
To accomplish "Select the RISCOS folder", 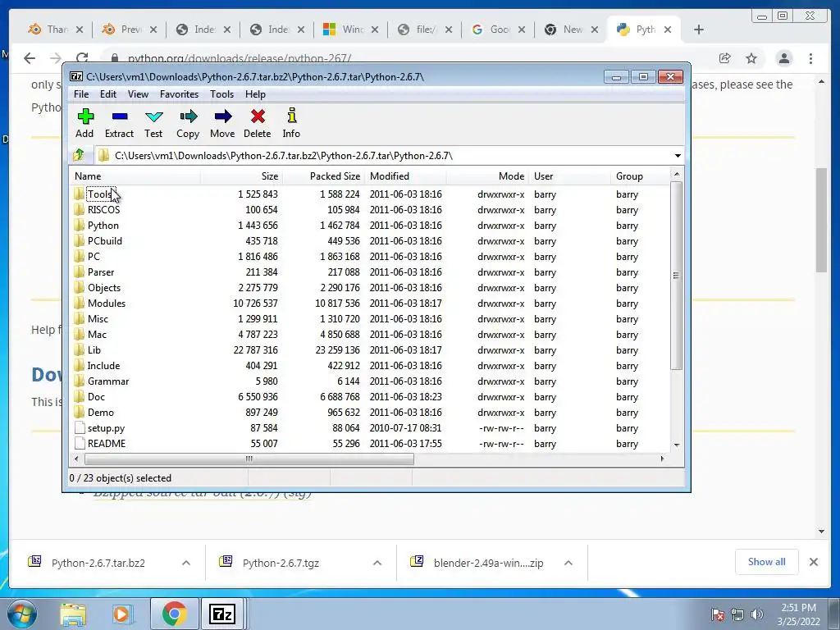I will pos(103,209).
